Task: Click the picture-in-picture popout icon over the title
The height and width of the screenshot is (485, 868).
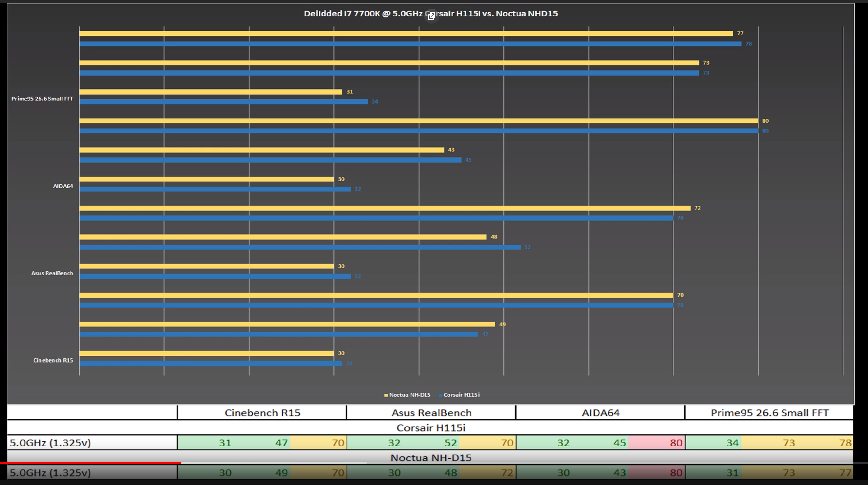Action: 431,16
